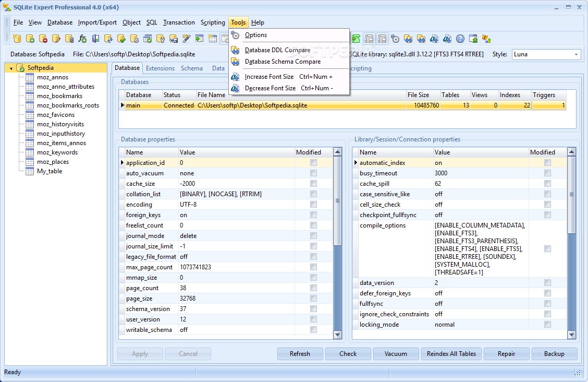Click the journal_mode value 'delete'

click(188, 236)
